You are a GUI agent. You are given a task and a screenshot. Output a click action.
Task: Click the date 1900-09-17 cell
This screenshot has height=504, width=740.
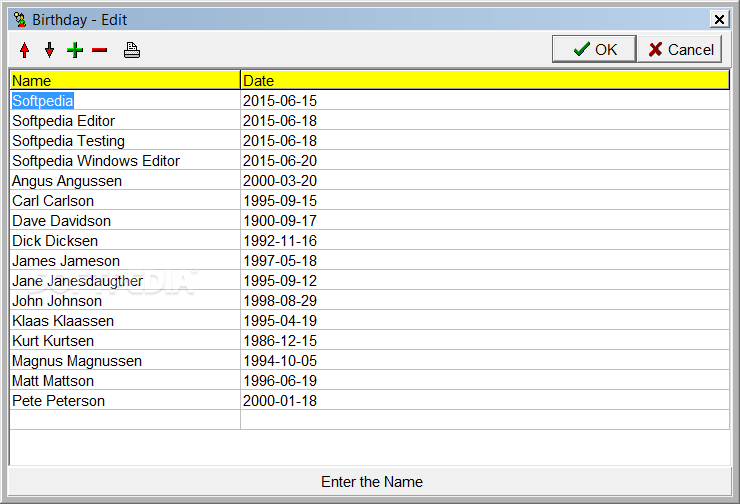click(x=485, y=220)
